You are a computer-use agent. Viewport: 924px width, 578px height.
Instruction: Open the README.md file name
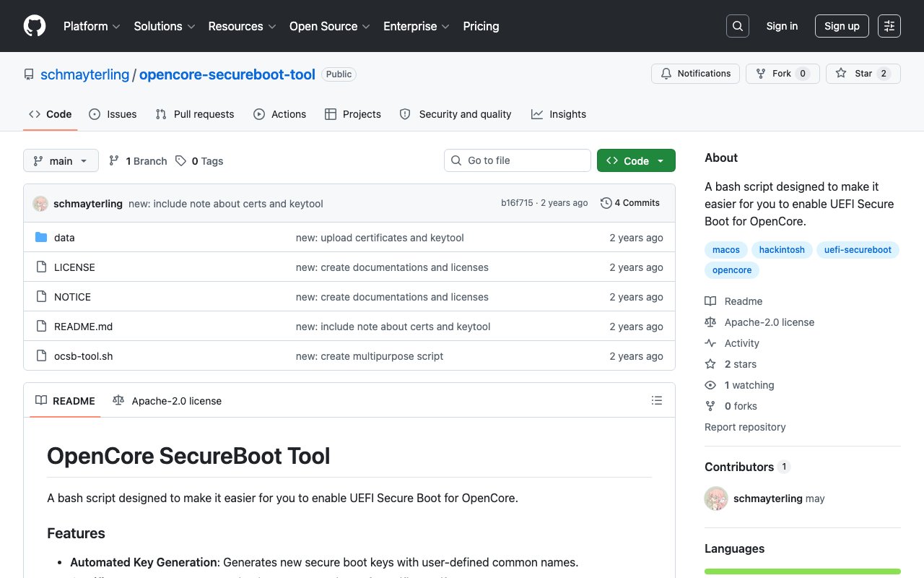84,327
